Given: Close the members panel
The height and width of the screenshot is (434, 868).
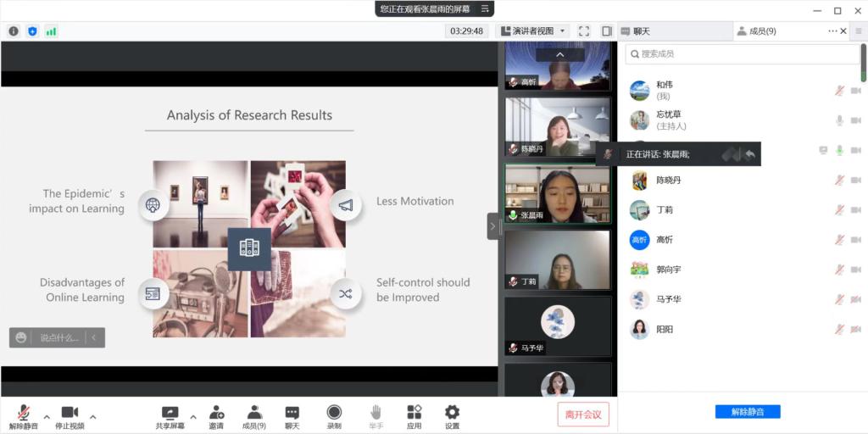Looking at the screenshot, I should tap(843, 31).
